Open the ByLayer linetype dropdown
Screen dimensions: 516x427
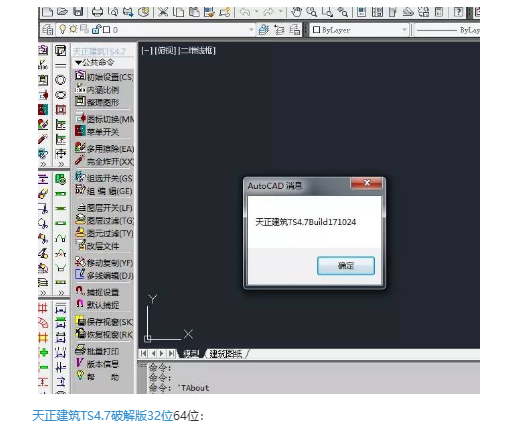coord(447,30)
